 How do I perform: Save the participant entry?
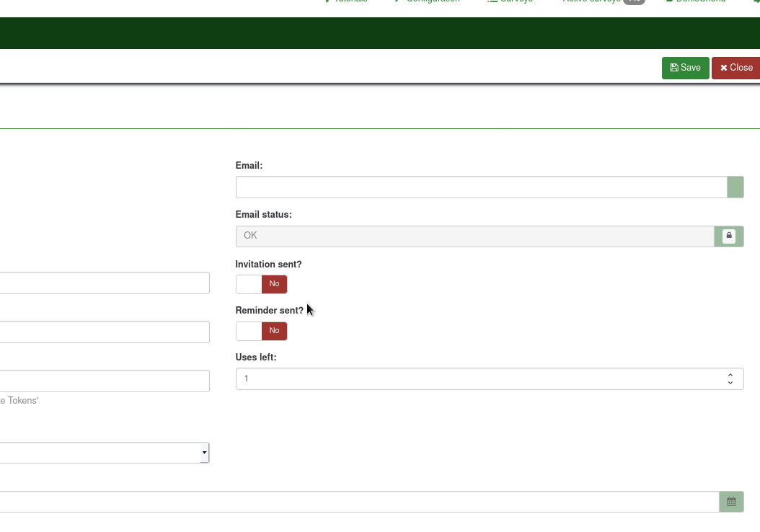pyautogui.click(x=685, y=68)
